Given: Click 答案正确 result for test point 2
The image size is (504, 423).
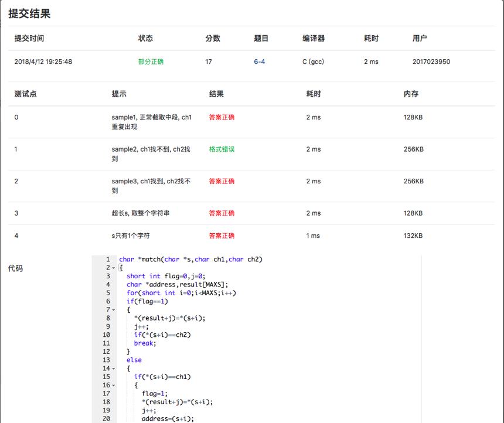Looking at the screenshot, I should (x=222, y=181).
